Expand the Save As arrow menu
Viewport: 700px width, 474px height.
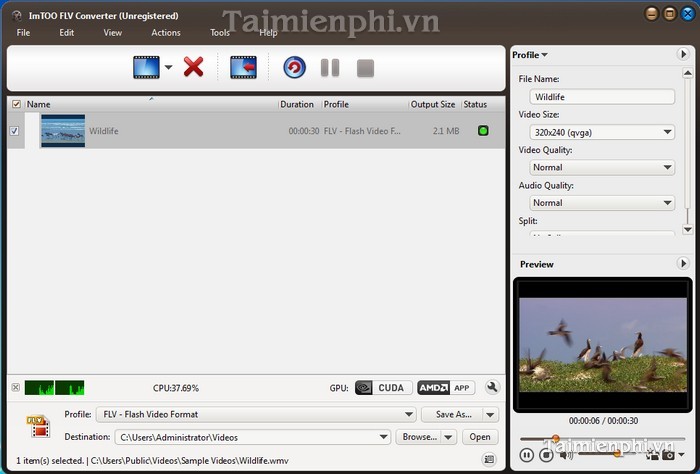pyautogui.click(x=490, y=415)
